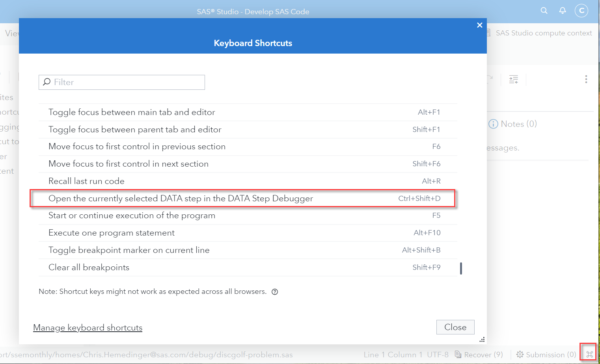Open the user profile avatar icon

click(581, 11)
